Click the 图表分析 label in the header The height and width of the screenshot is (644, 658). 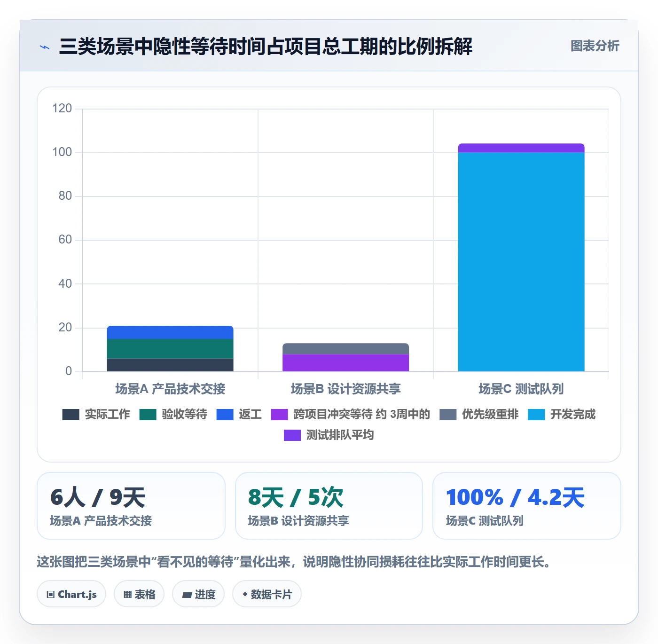tap(595, 46)
